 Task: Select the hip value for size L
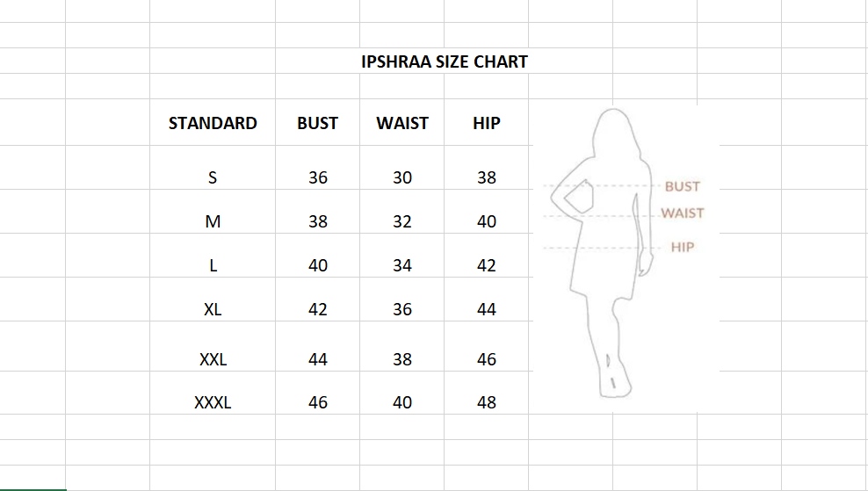[x=487, y=265]
